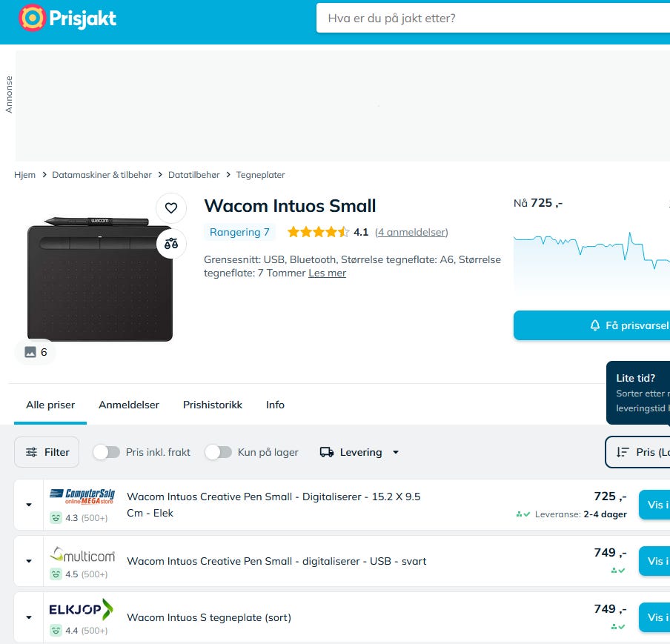Toggle Pris inkl. frakt switch
The height and width of the screenshot is (644, 670).
pyautogui.click(x=107, y=452)
